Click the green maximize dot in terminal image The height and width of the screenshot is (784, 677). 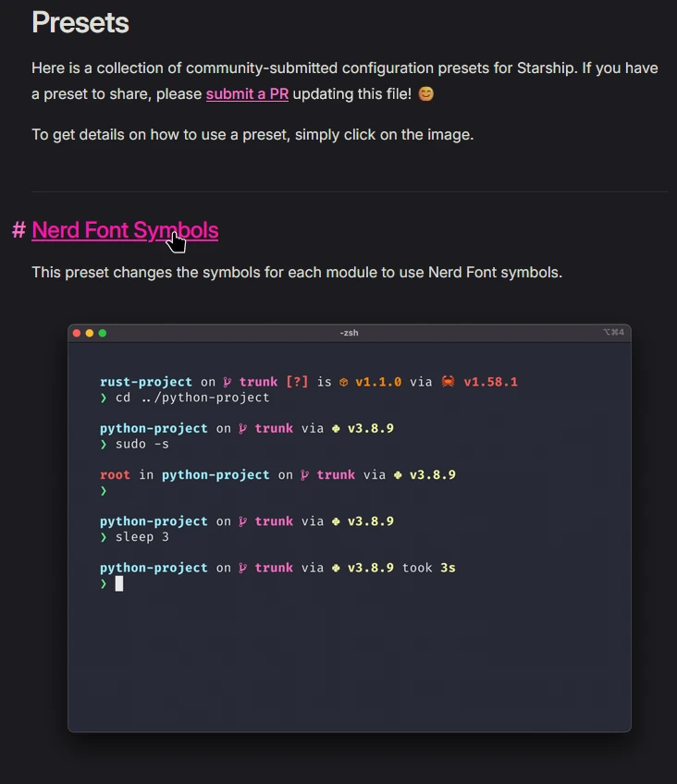tap(103, 333)
